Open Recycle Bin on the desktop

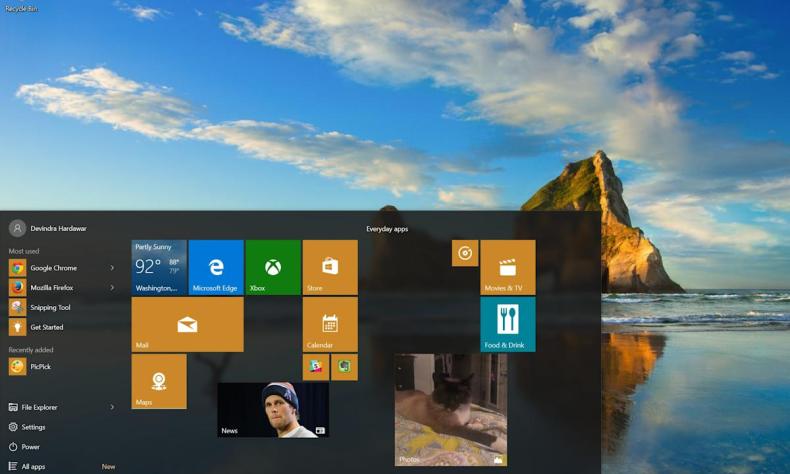pyautogui.click(x=21, y=8)
